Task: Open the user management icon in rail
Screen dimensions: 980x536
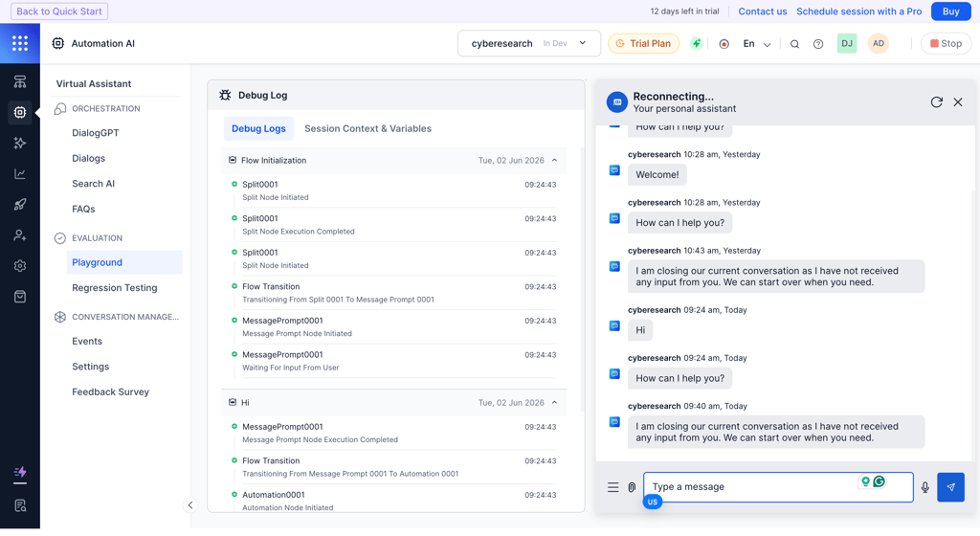Action: (x=20, y=234)
